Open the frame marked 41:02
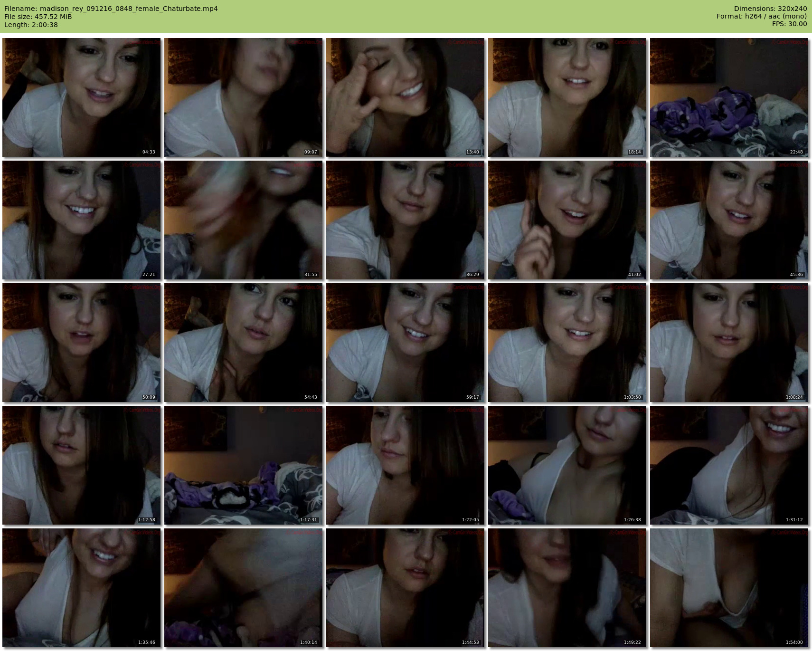The image size is (812, 651). point(567,220)
